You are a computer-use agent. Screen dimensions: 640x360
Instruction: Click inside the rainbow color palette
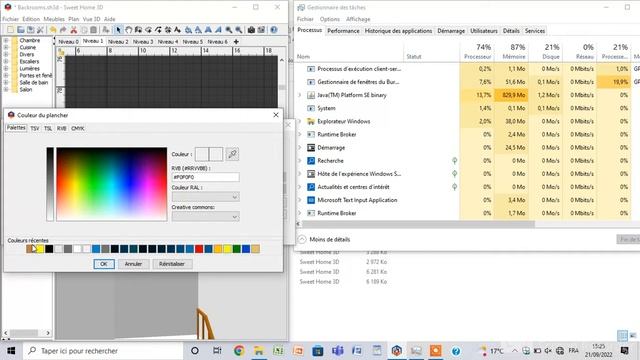111,184
